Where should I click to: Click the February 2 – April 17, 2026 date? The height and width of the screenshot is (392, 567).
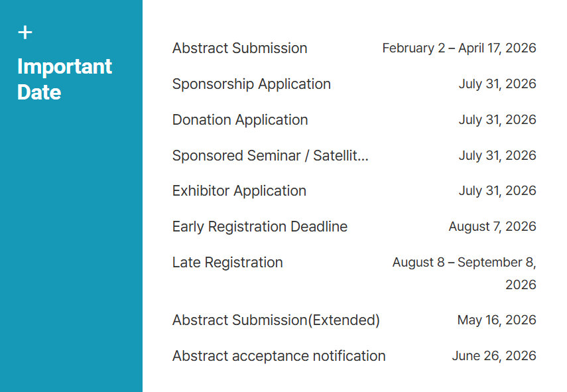pyautogui.click(x=460, y=48)
